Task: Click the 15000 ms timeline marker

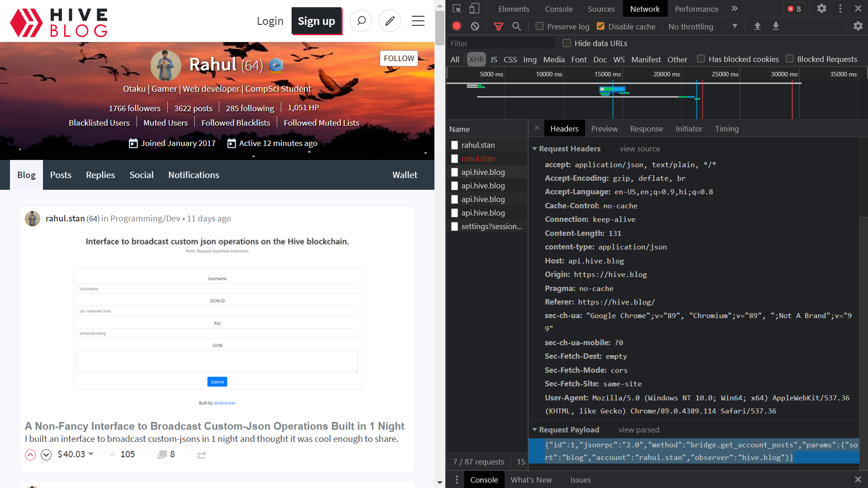Action: point(607,74)
